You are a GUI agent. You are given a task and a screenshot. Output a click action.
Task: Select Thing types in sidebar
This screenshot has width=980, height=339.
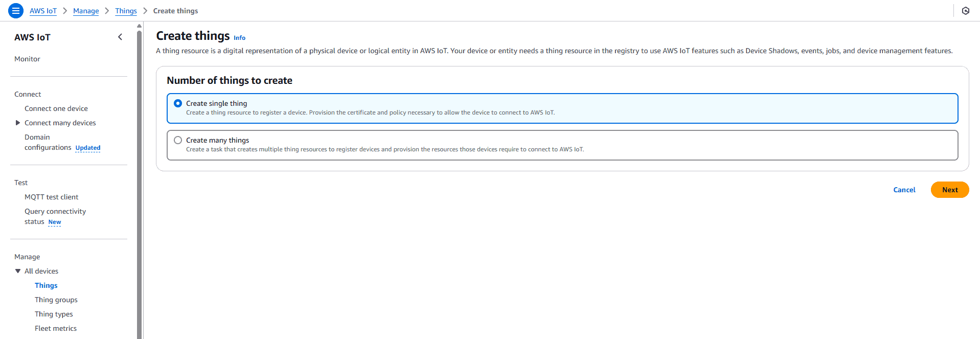[54, 314]
